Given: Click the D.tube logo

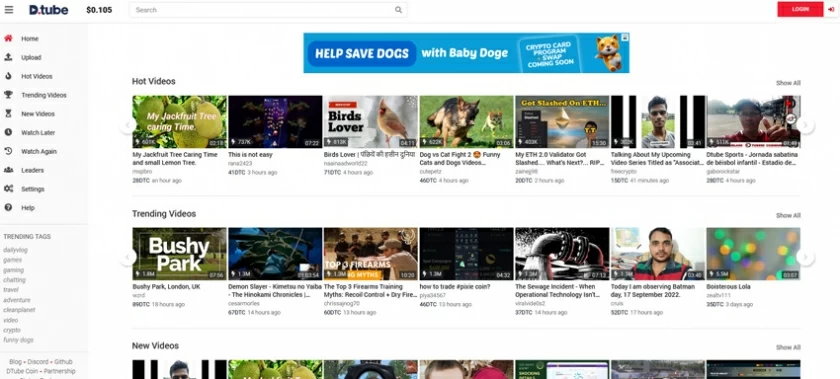Looking at the screenshot, I should (x=49, y=10).
